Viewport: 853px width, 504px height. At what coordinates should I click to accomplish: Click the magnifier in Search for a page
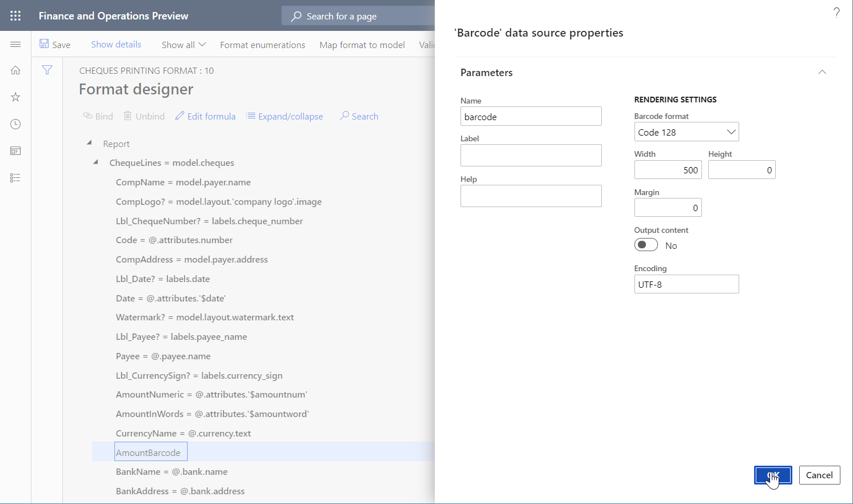click(x=296, y=16)
